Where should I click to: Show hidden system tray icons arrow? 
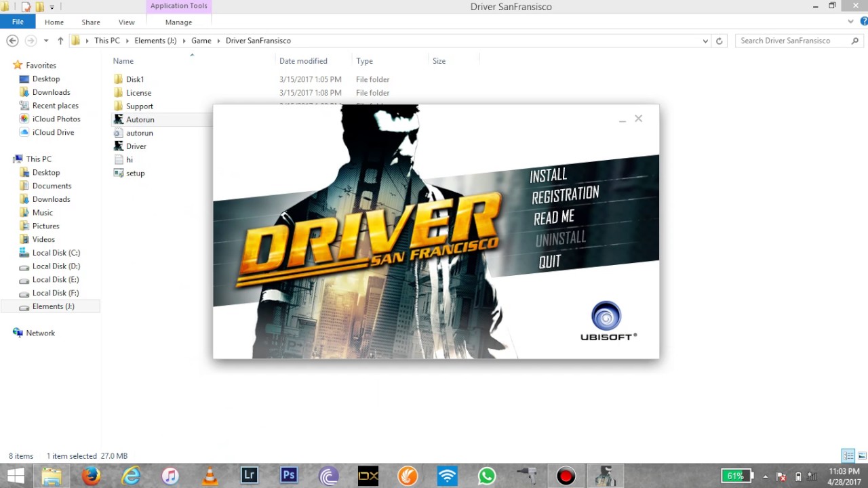pos(766,476)
